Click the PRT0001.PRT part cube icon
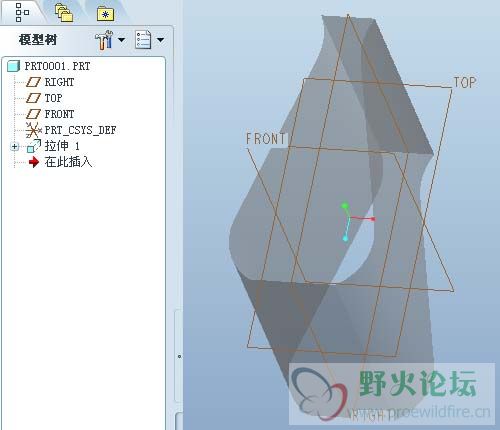500x430 pixels. (14, 66)
